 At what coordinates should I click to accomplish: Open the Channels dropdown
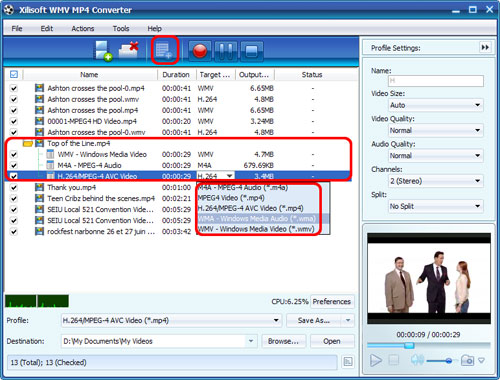coord(436,181)
